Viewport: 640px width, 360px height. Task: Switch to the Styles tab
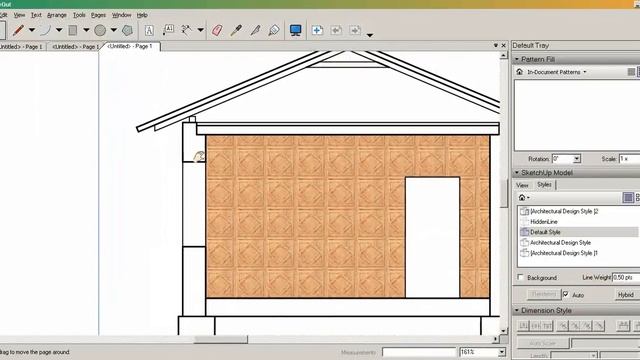coord(544,184)
